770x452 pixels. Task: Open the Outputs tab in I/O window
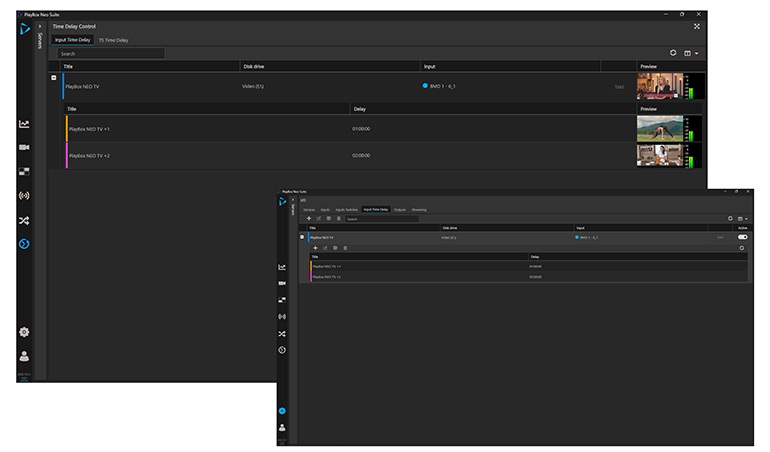coord(400,210)
